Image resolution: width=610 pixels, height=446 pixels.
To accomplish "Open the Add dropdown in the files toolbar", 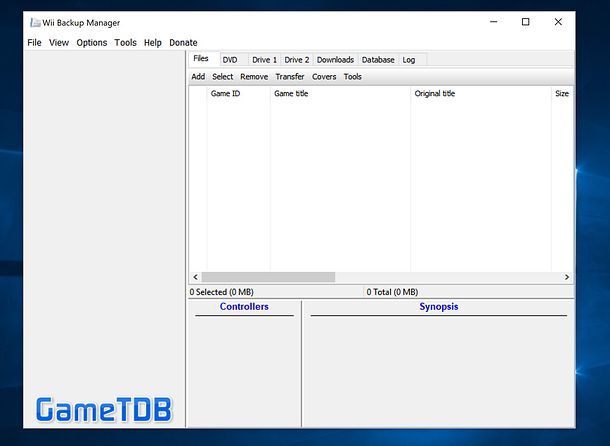I will click(198, 77).
